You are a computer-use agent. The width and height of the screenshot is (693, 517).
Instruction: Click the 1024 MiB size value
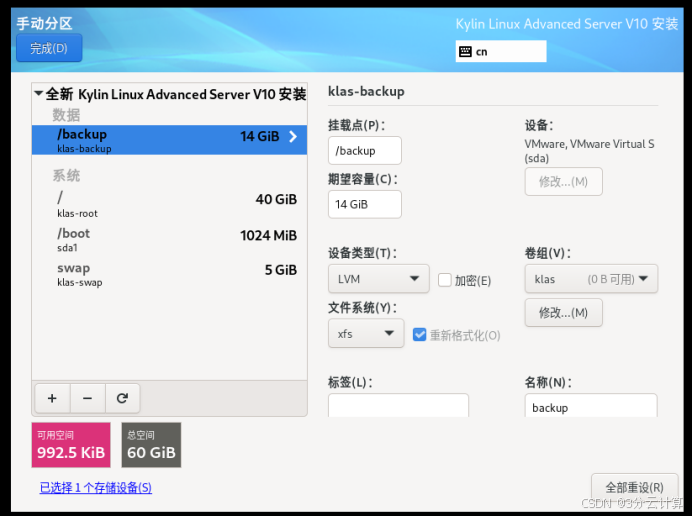tap(268, 236)
